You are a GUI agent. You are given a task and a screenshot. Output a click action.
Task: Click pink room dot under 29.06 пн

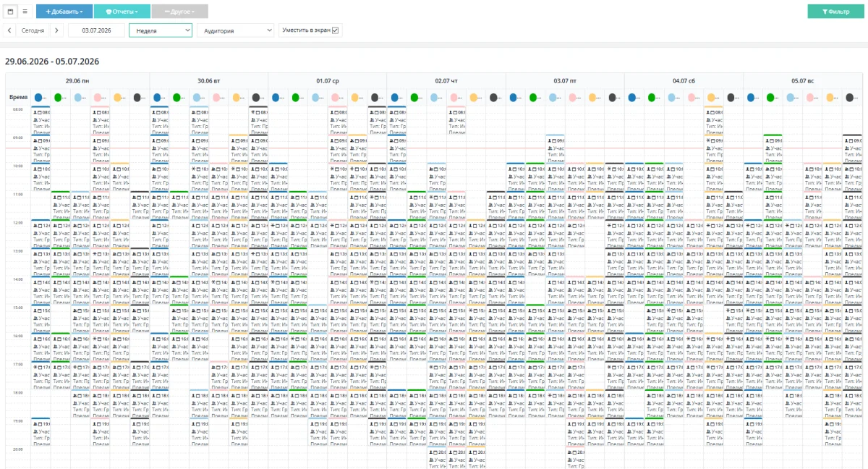pyautogui.click(x=99, y=97)
